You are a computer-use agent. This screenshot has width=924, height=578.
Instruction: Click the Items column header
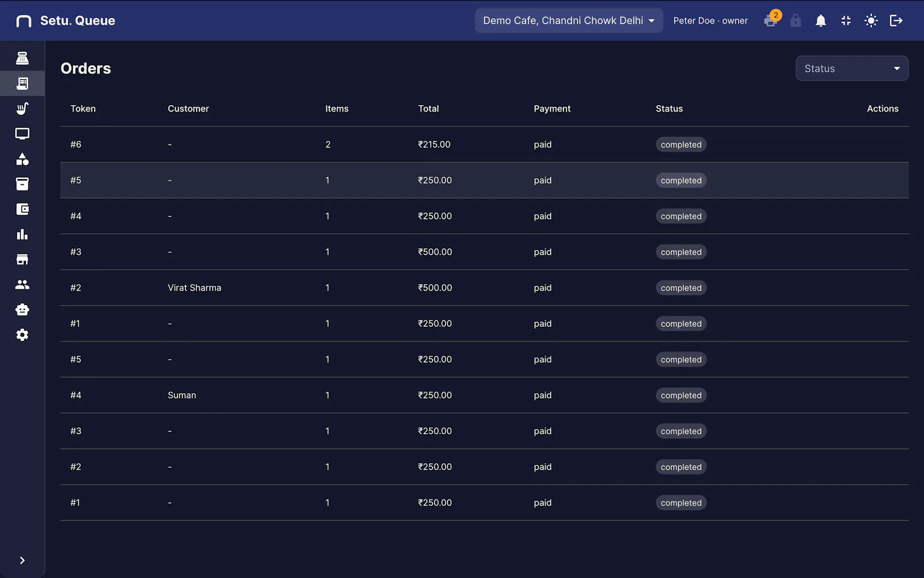[337, 109]
